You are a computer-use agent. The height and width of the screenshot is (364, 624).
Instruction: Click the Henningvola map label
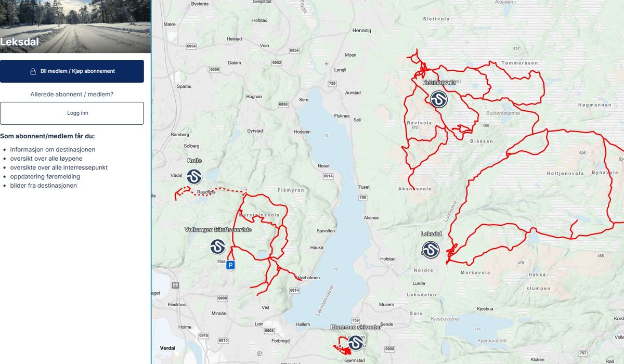[x=439, y=82]
